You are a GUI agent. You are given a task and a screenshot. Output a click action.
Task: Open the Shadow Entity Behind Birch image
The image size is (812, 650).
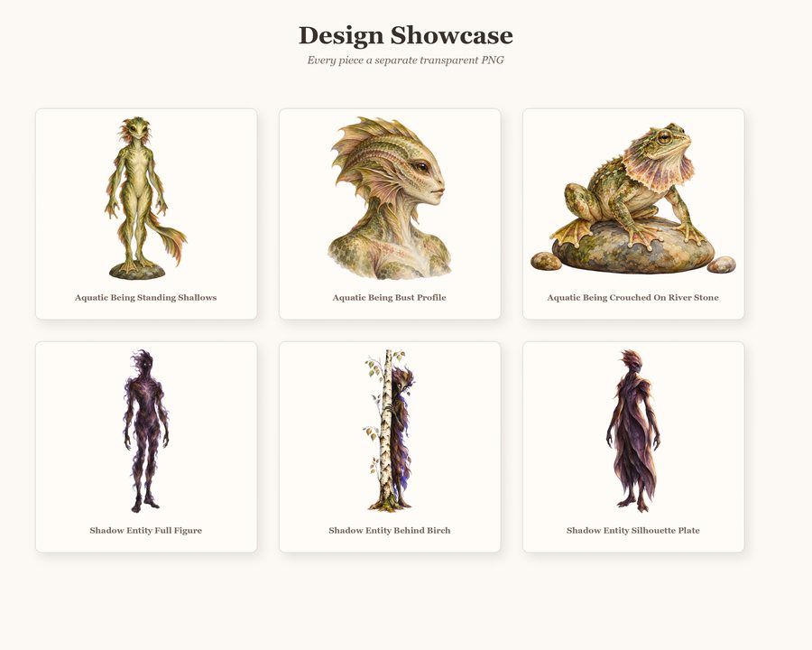(x=390, y=431)
